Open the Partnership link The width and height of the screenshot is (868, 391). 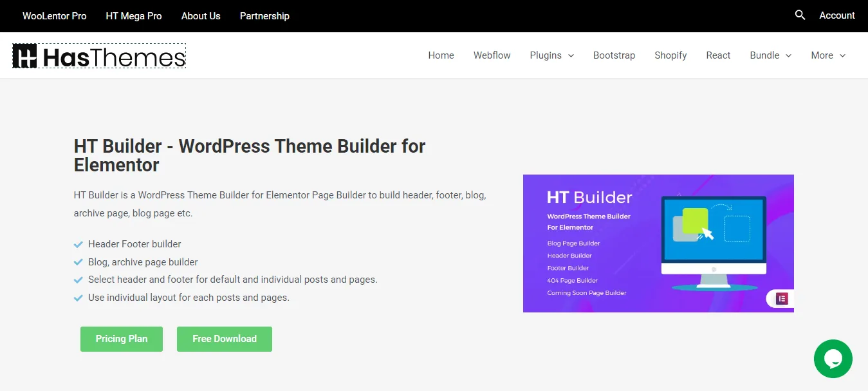[264, 16]
